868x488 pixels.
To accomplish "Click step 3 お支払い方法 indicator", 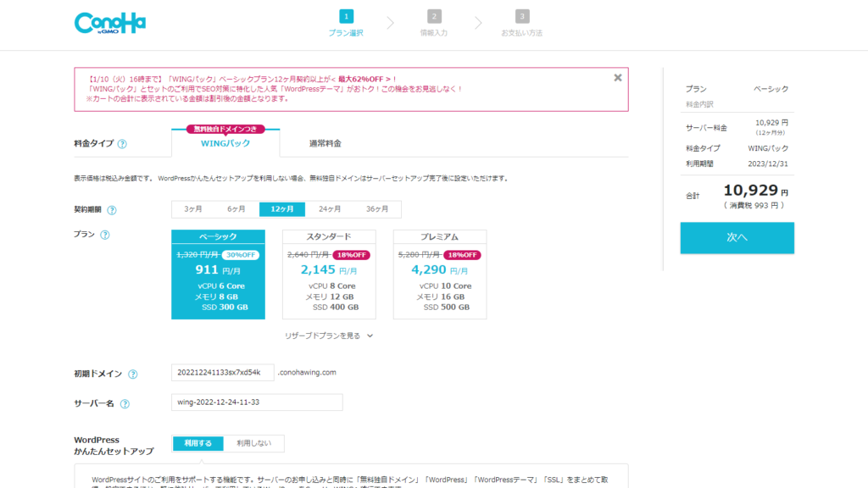I will (521, 23).
